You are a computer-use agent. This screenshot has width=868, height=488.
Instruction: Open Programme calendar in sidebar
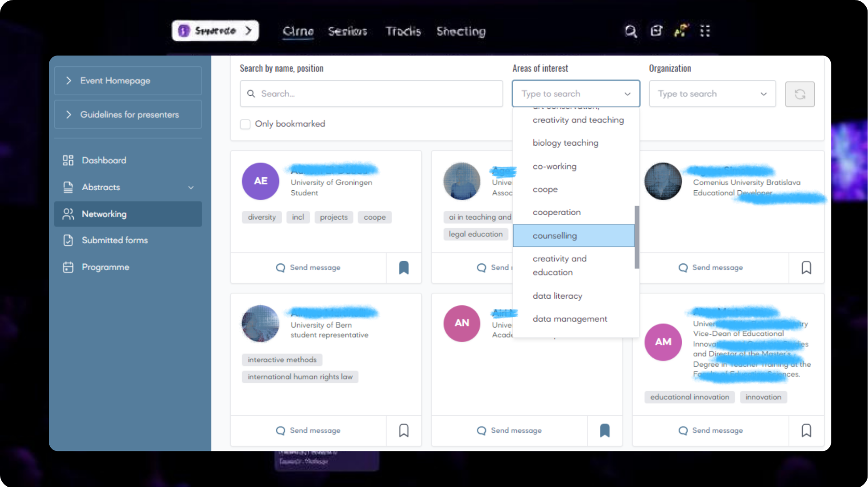pyautogui.click(x=105, y=267)
